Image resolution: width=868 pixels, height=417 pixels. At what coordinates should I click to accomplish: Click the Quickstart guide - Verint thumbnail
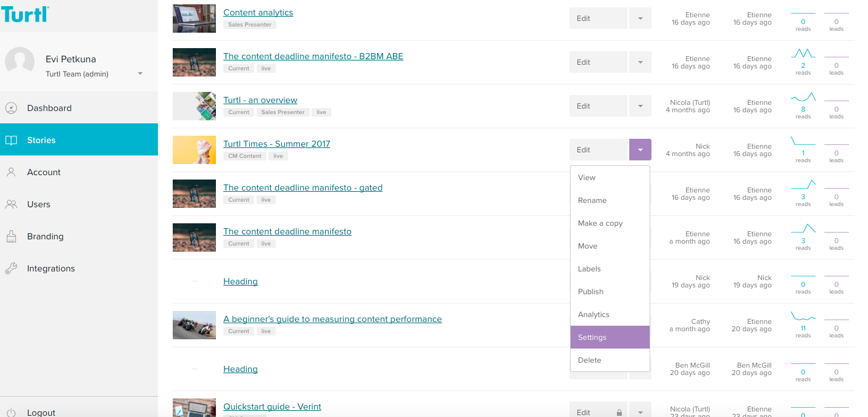[194, 408]
